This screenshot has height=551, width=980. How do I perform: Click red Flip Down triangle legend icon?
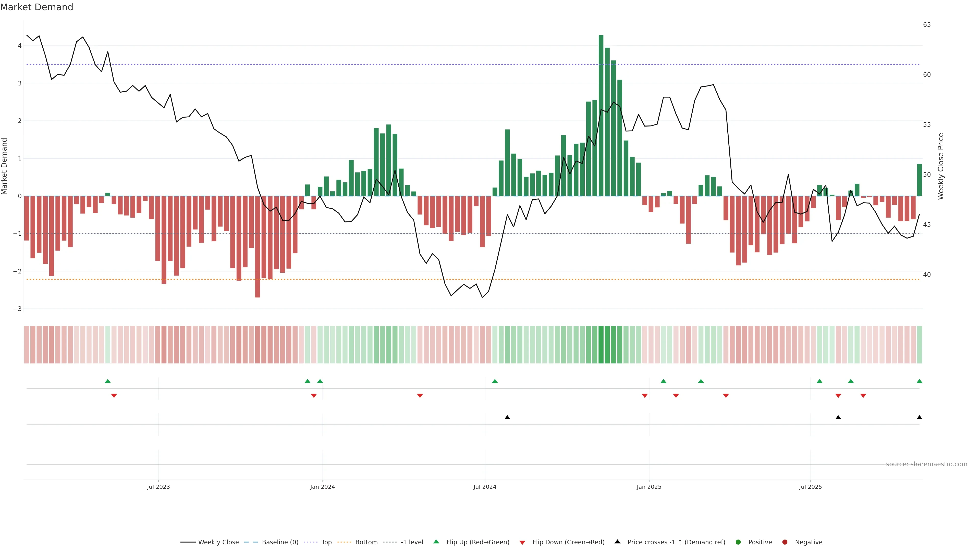coord(522,543)
